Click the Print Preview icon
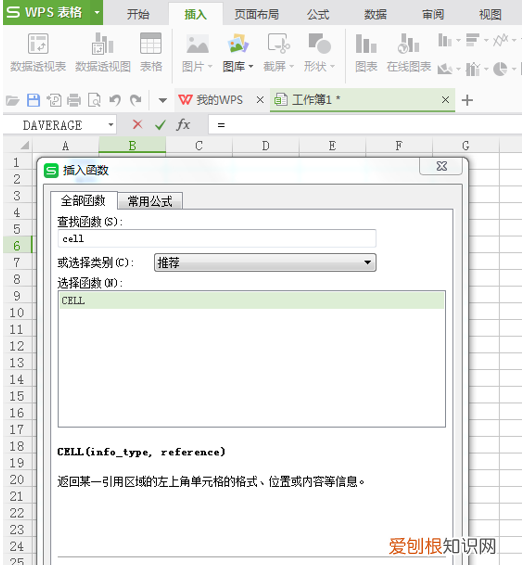Image resolution: width=522 pixels, height=565 pixels. tap(94, 100)
